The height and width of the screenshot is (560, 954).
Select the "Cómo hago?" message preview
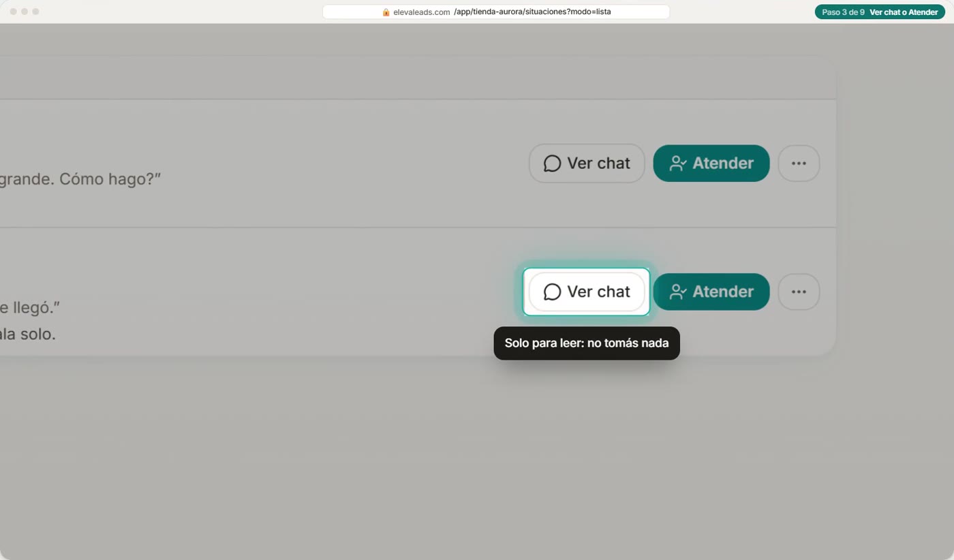80,179
